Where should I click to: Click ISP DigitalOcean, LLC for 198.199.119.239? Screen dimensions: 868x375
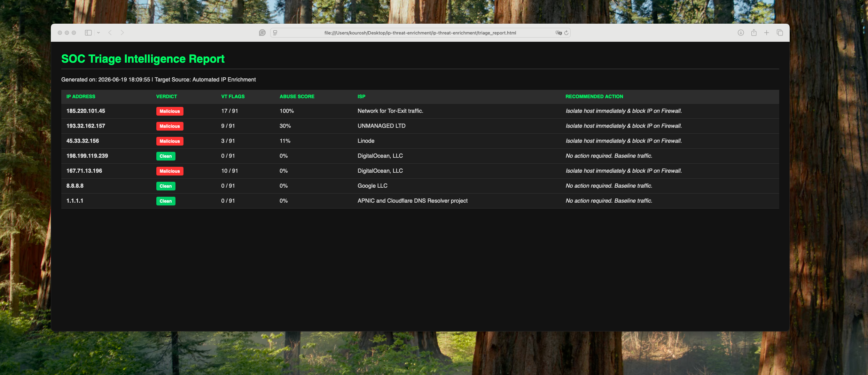pyautogui.click(x=380, y=156)
